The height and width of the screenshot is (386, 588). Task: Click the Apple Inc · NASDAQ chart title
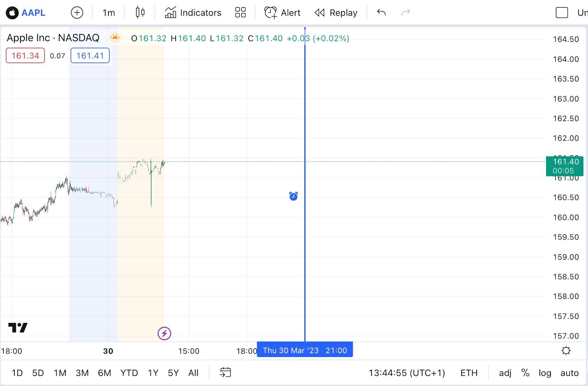click(53, 38)
